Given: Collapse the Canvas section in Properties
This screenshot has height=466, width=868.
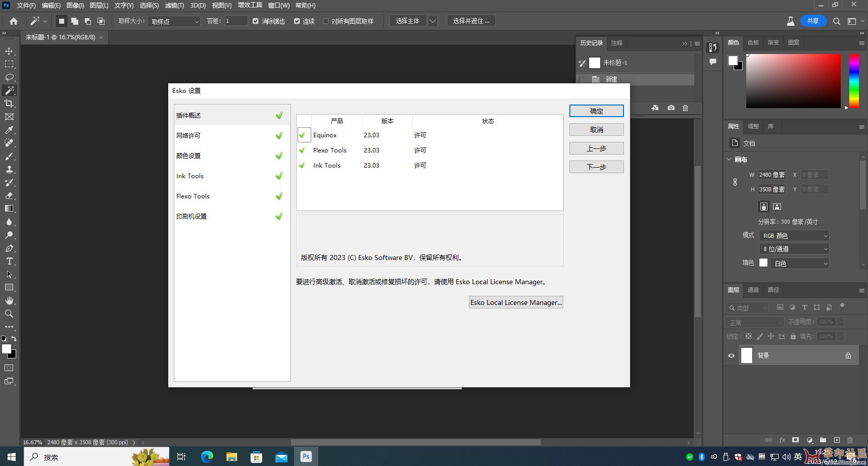Looking at the screenshot, I should pyautogui.click(x=729, y=160).
